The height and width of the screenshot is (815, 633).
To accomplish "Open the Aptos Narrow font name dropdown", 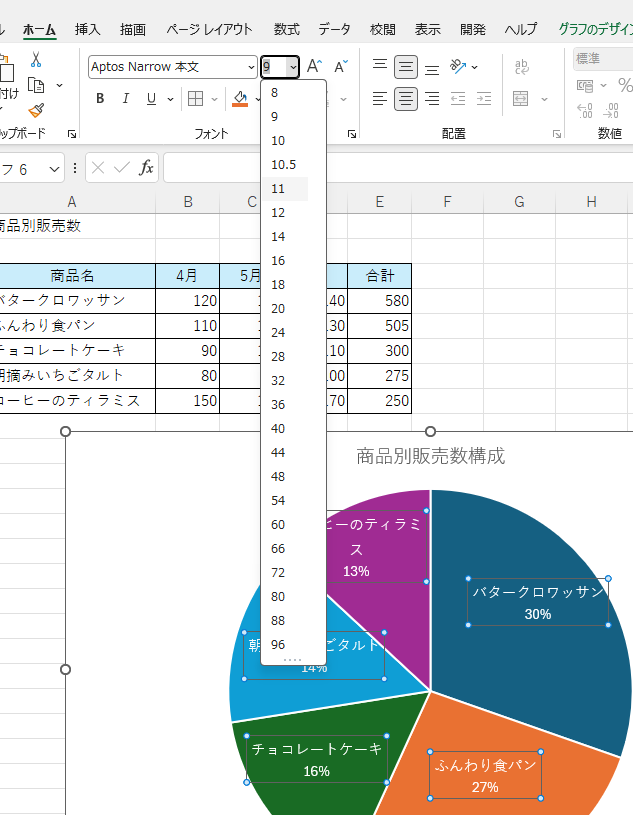I will click(252, 67).
